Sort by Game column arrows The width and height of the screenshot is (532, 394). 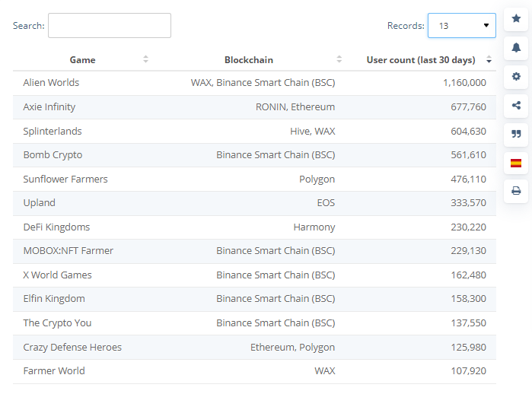tap(145, 59)
